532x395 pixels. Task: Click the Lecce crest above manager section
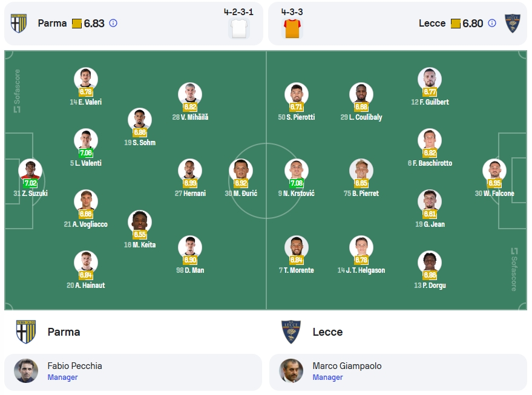coord(291,332)
